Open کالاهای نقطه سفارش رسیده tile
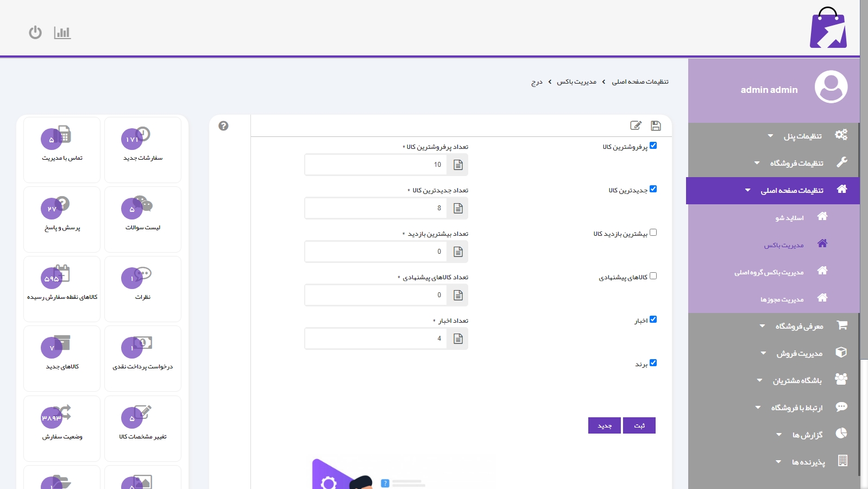 click(x=62, y=289)
